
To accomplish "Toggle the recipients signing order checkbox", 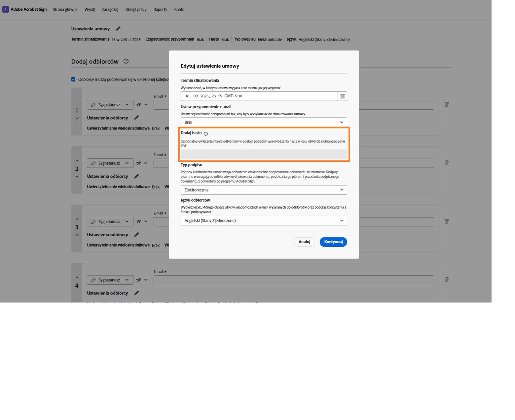I will pos(73,79).
